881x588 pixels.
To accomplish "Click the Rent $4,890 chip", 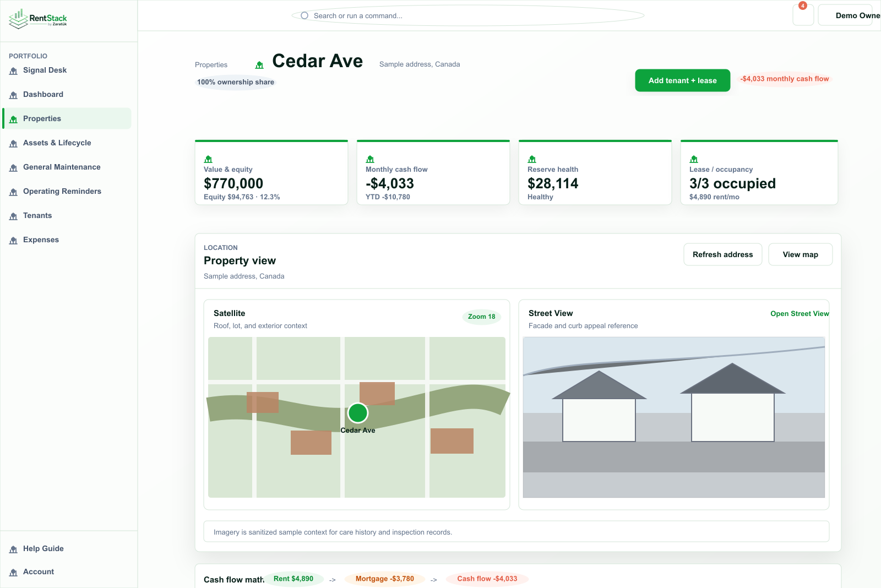I will [x=293, y=579].
